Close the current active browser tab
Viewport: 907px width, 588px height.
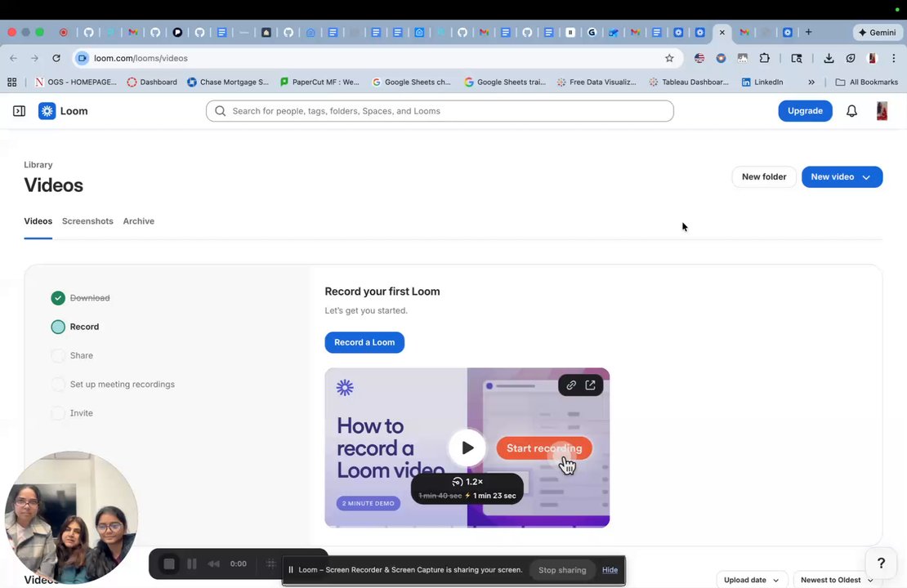[x=722, y=33]
